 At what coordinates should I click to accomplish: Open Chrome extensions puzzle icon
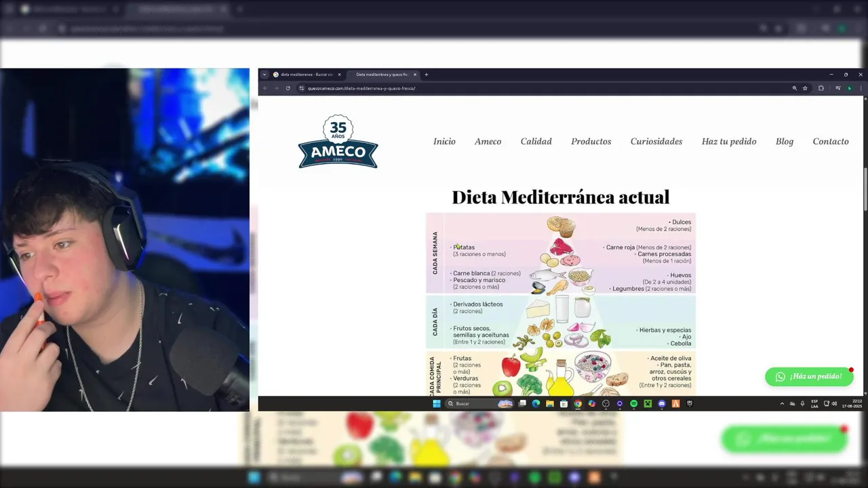pyautogui.click(x=821, y=88)
